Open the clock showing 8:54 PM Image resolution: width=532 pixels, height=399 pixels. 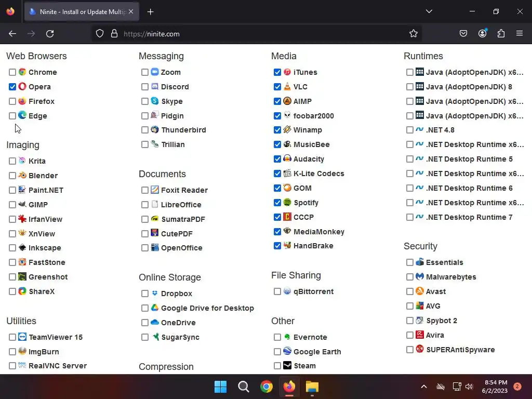(x=495, y=387)
